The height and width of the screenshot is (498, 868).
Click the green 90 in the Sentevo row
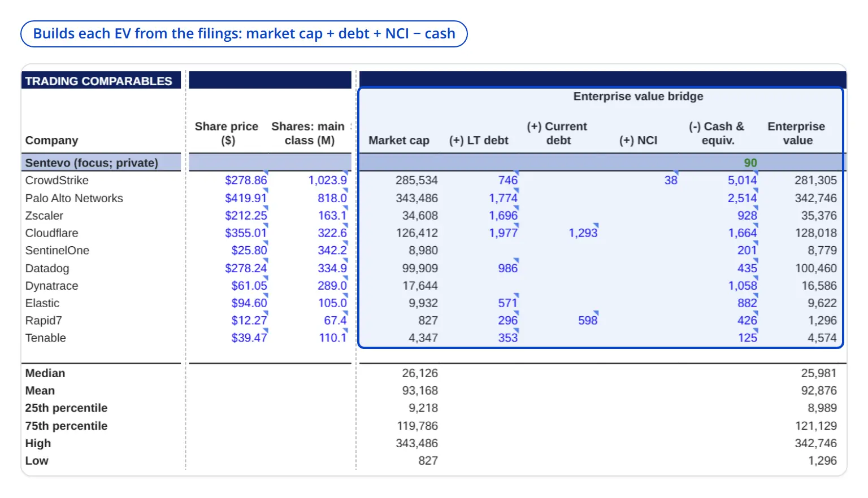point(750,163)
